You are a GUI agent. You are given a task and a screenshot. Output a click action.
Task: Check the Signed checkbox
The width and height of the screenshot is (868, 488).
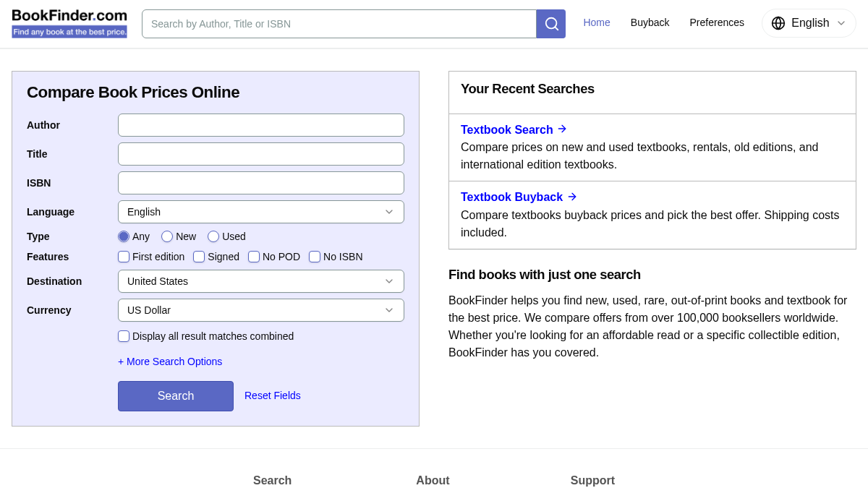point(199,257)
